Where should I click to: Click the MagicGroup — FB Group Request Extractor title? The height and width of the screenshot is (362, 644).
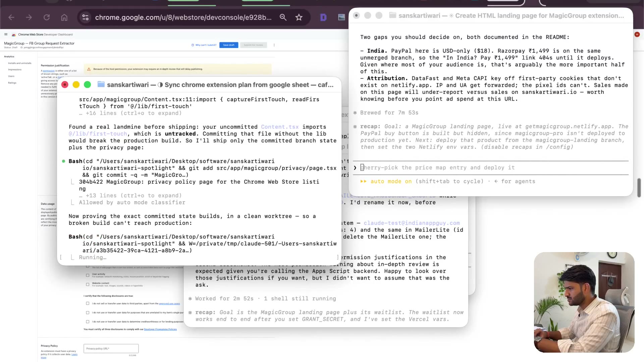[x=39, y=43]
